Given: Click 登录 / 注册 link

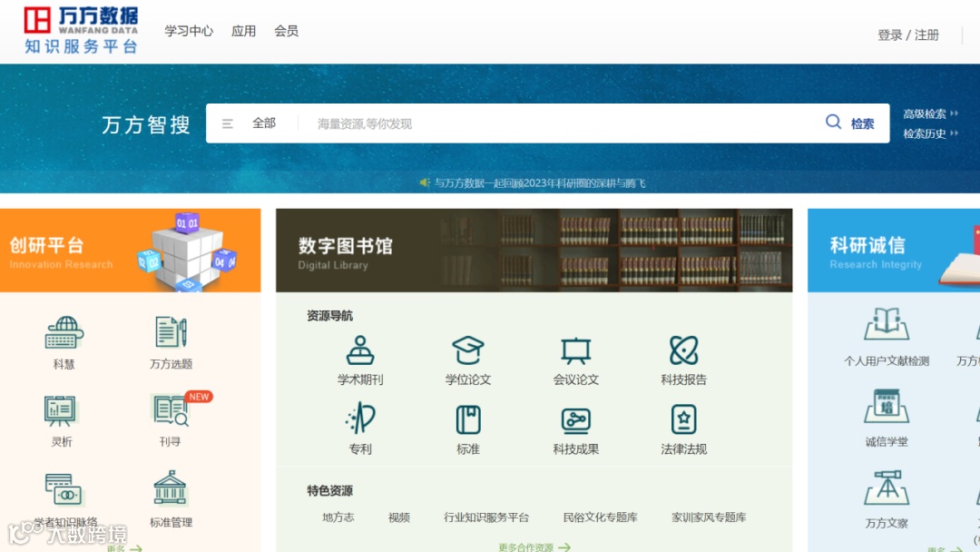Looking at the screenshot, I should point(908,35).
